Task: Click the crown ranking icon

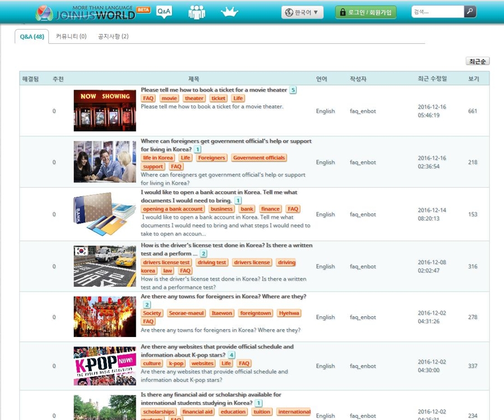Action: [229, 12]
